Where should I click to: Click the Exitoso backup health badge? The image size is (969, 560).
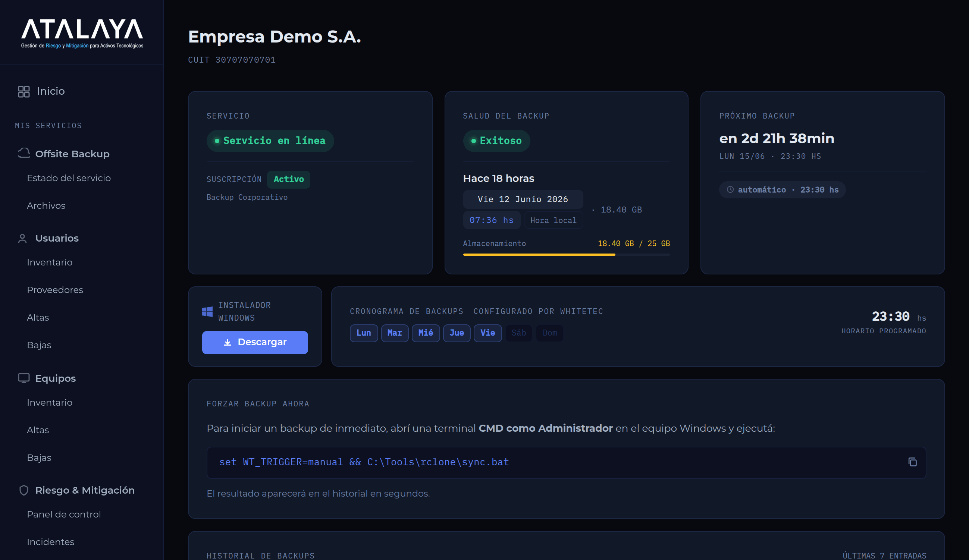pyautogui.click(x=496, y=141)
